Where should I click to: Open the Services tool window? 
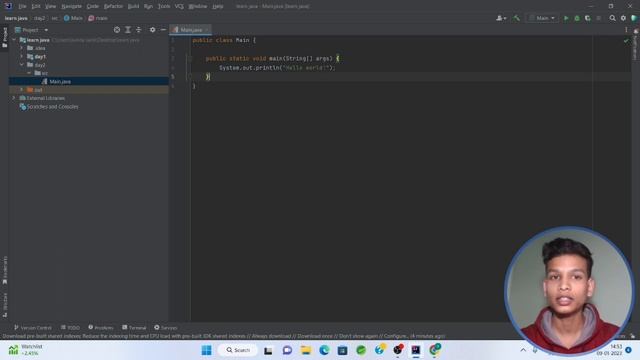coord(165,328)
